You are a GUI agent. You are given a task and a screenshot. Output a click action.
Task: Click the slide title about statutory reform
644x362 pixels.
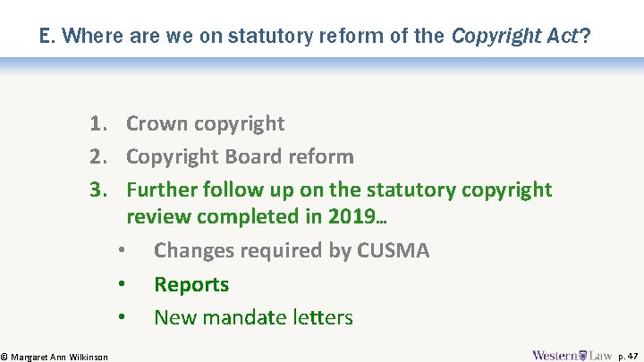click(x=315, y=36)
